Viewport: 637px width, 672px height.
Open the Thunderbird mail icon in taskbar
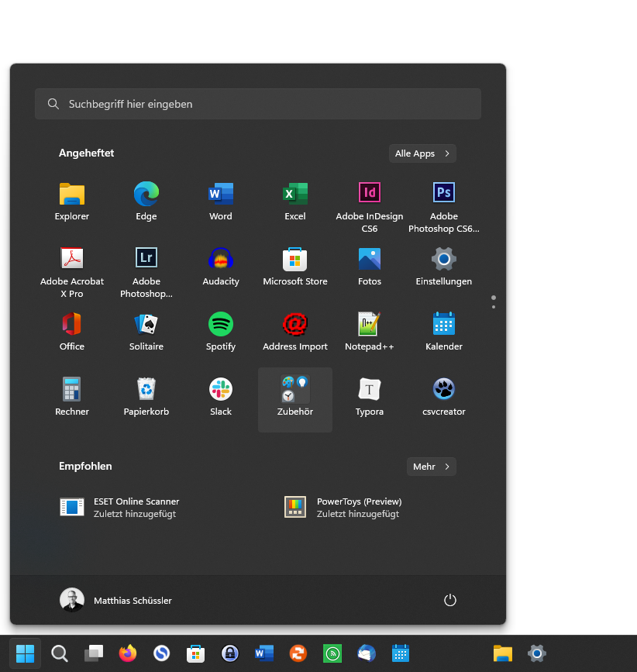point(367,653)
